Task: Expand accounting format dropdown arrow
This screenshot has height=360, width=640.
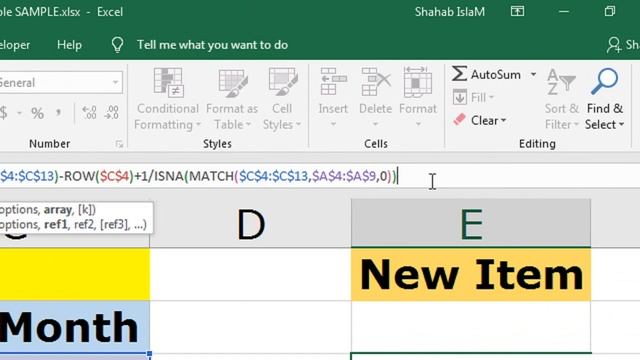Action: (19, 113)
